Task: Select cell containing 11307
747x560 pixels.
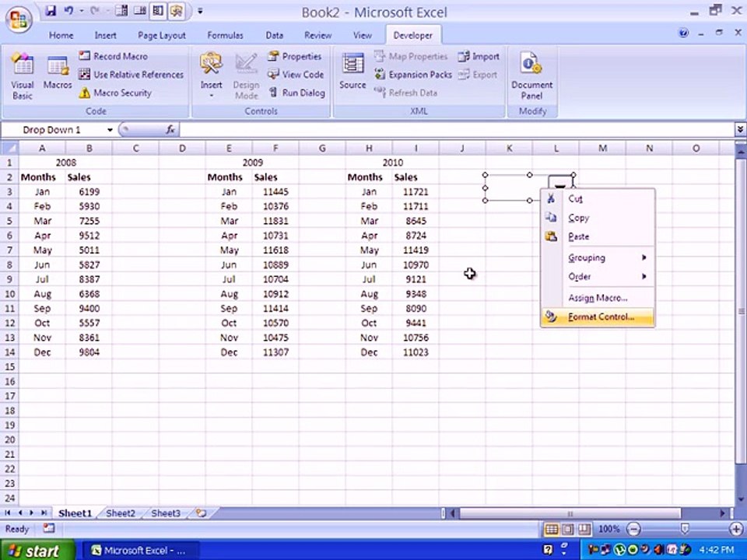Action: tap(275, 352)
